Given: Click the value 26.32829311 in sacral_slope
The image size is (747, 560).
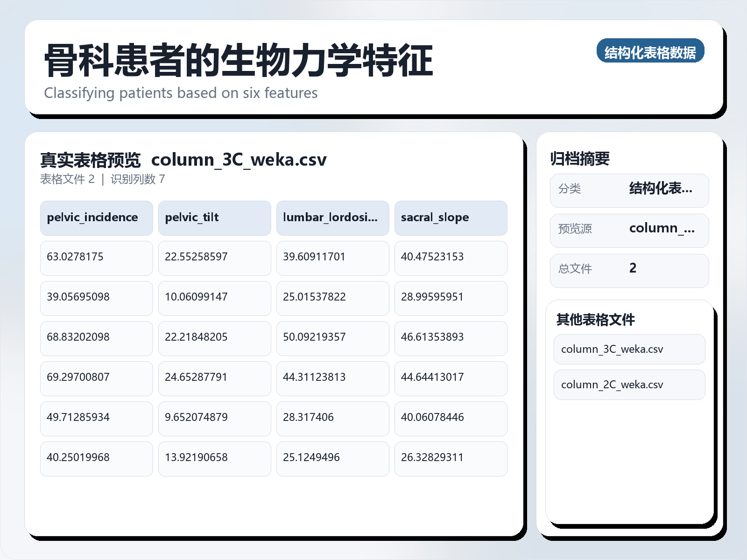Looking at the screenshot, I should point(451,458).
